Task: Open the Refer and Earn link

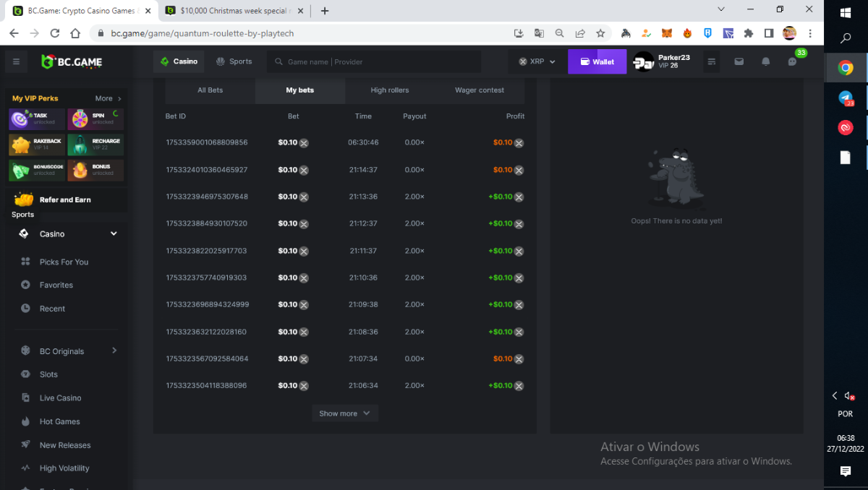Action: (65, 199)
